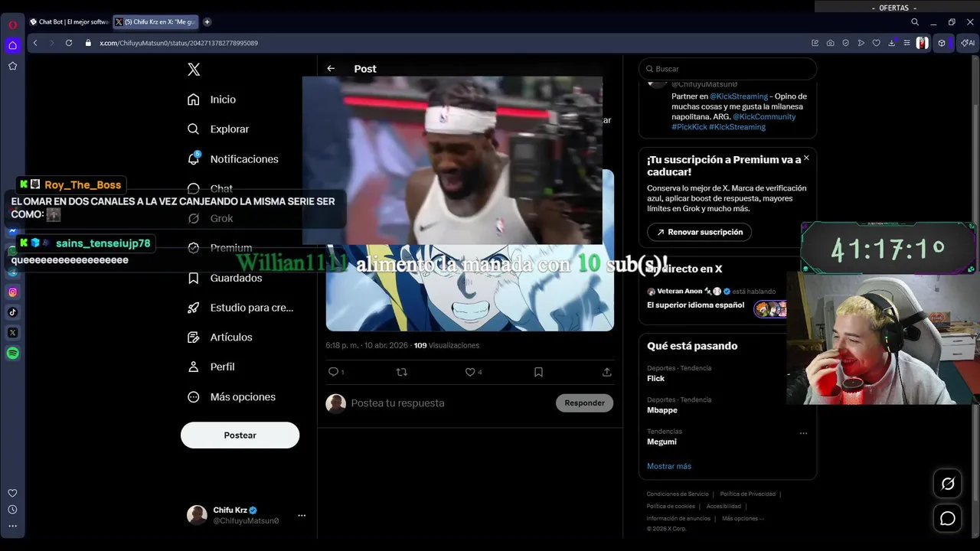Click the reply comment icon under post
Viewport: 980px width, 551px height.
[333, 372]
